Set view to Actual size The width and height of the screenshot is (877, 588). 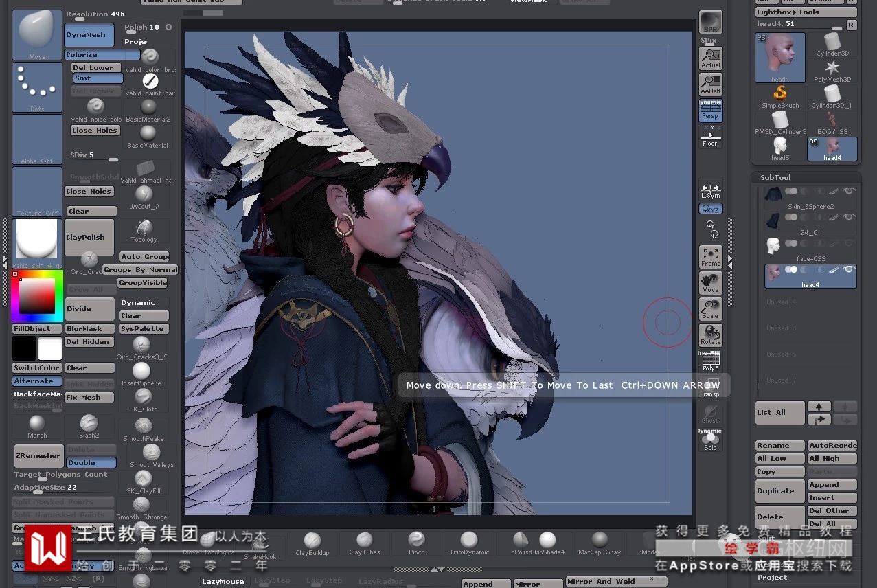(710, 58)
